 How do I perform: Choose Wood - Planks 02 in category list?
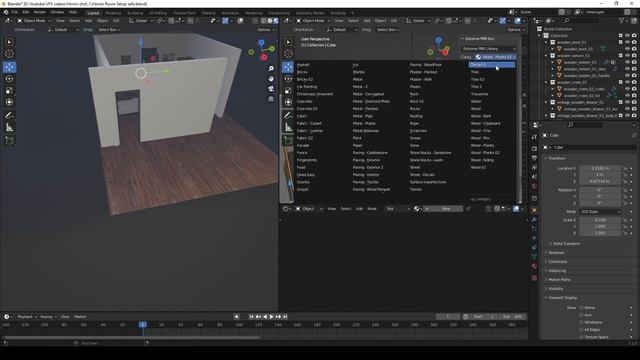pyautogui.click(x=485, y=153)
